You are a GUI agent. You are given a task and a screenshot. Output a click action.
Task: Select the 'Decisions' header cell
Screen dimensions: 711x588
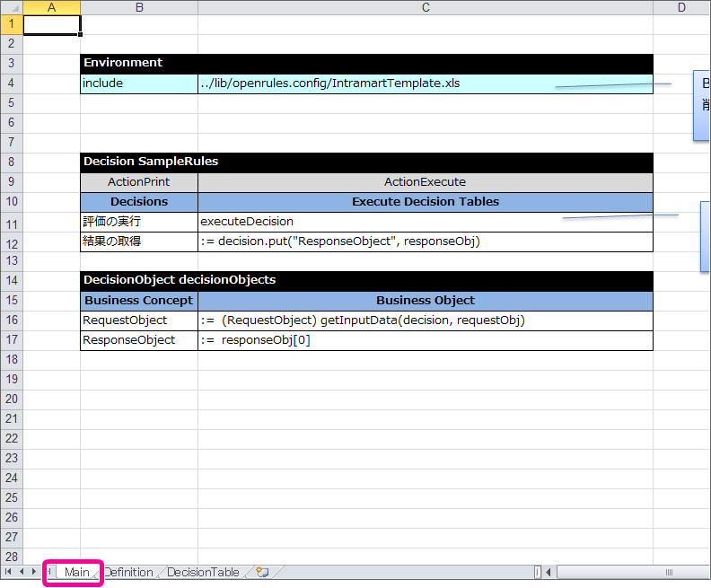pos(139,202)
